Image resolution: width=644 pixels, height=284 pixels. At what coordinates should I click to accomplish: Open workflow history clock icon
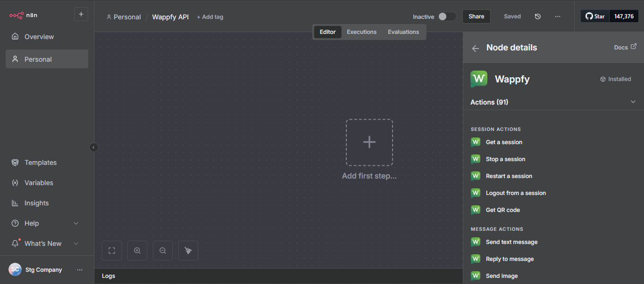click(x=538, y=16)
